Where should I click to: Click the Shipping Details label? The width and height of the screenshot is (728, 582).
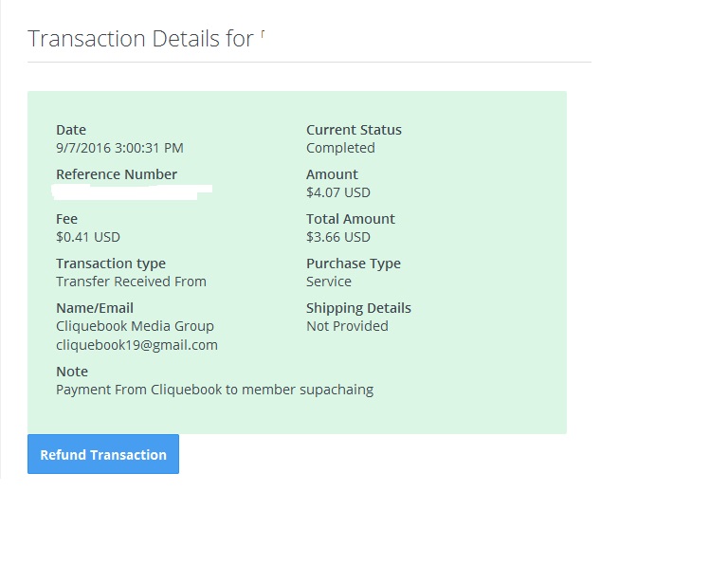[358, 308]
